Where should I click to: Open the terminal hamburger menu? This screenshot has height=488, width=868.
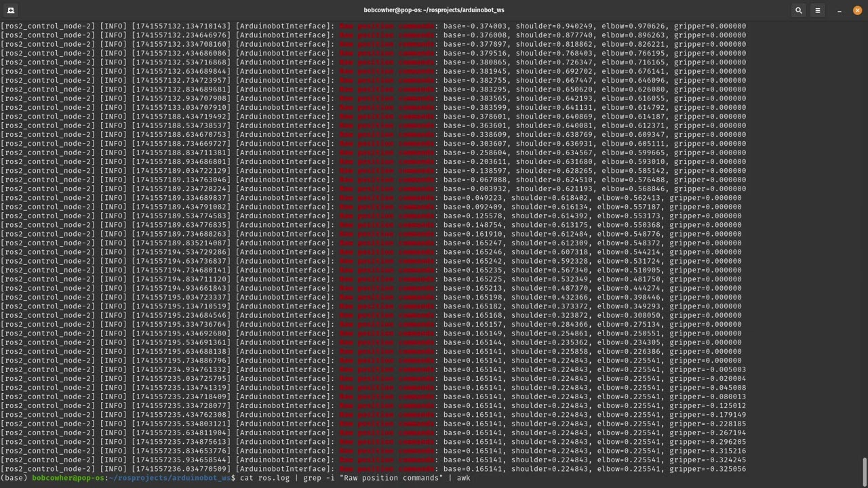818,10
